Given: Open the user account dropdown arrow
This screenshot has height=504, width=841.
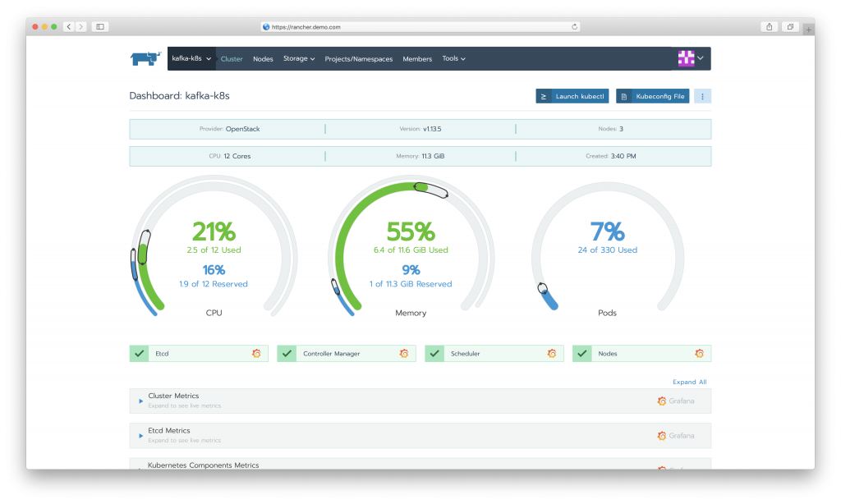Looking at the screenshot, I should coord(701,58).
